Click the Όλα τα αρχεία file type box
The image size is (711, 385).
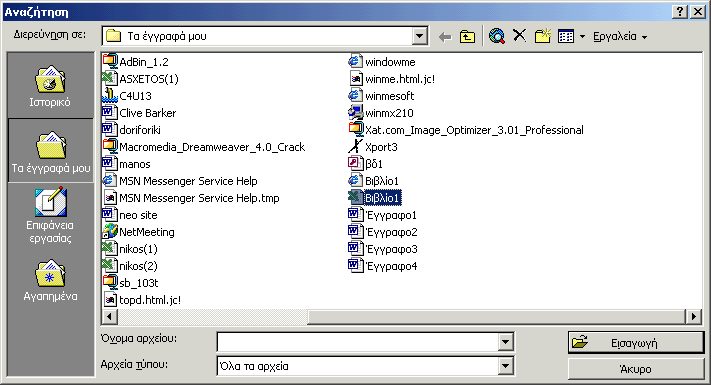pos(358,366)
